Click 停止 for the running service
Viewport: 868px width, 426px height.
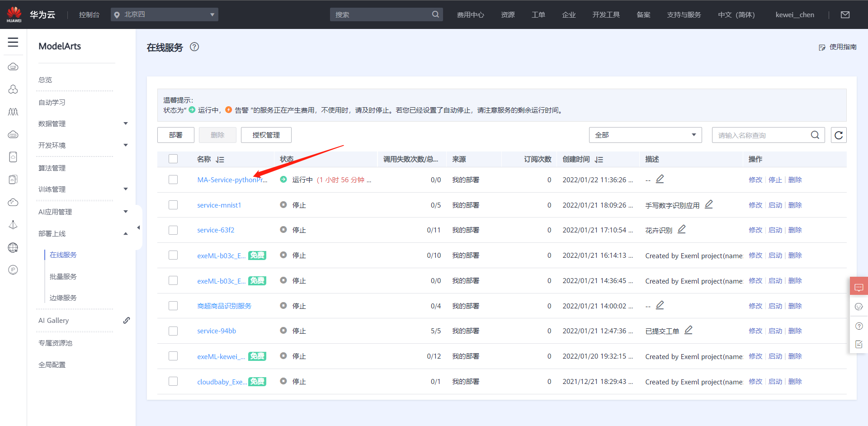point(775,180)
